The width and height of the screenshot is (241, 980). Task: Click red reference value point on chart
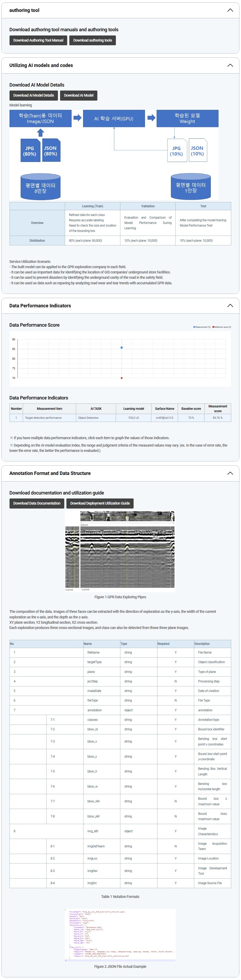[122, 378]
